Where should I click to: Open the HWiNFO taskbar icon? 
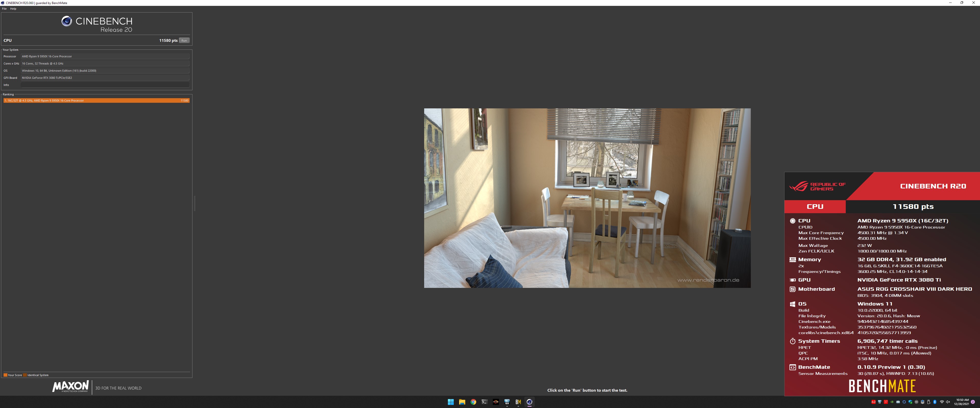507,402
